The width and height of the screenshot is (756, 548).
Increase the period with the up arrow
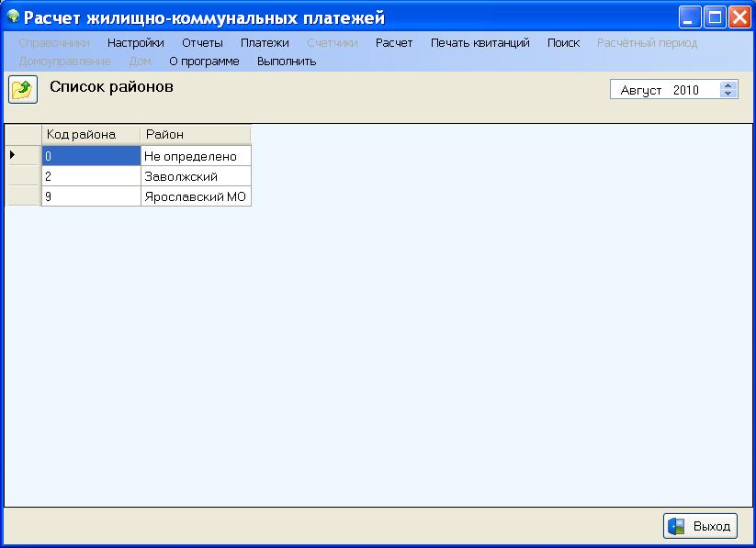point(728,85)
